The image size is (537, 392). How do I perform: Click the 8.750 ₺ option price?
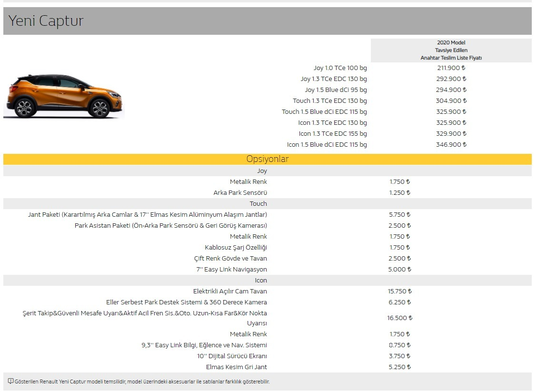tap(399, 345)
